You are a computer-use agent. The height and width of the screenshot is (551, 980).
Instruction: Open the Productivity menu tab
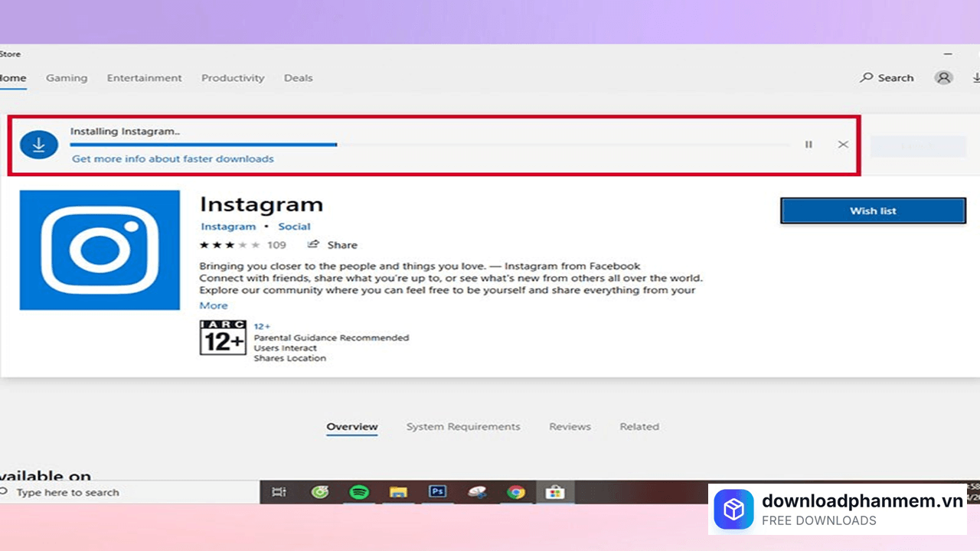[x=233, y=77]
